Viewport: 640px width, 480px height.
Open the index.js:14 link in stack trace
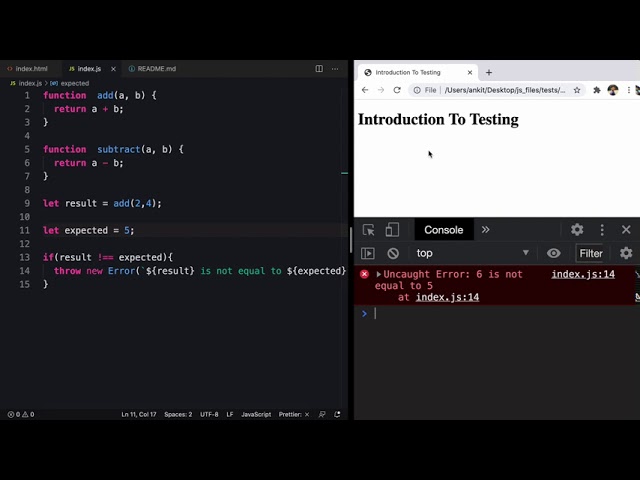pos(447,297)
